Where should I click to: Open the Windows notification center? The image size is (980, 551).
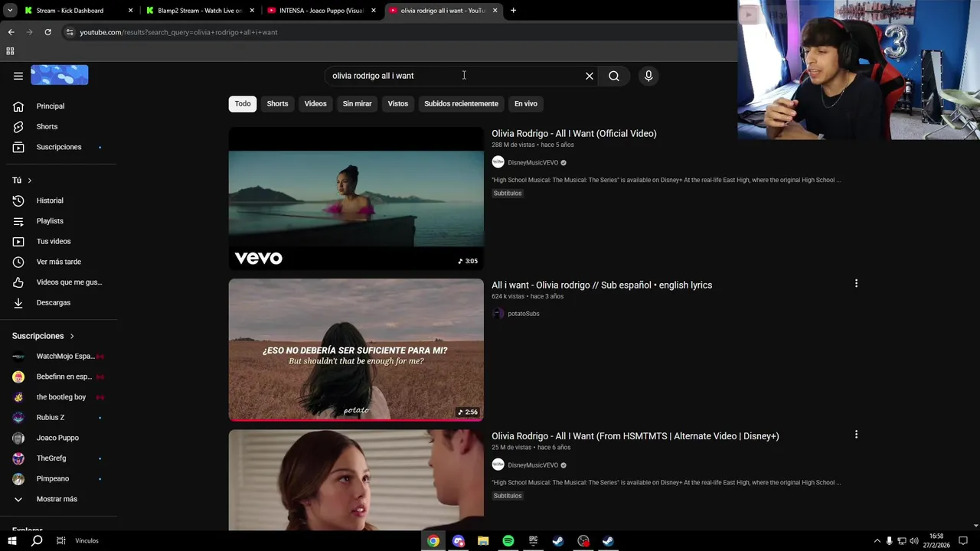(x=963, y=541)
